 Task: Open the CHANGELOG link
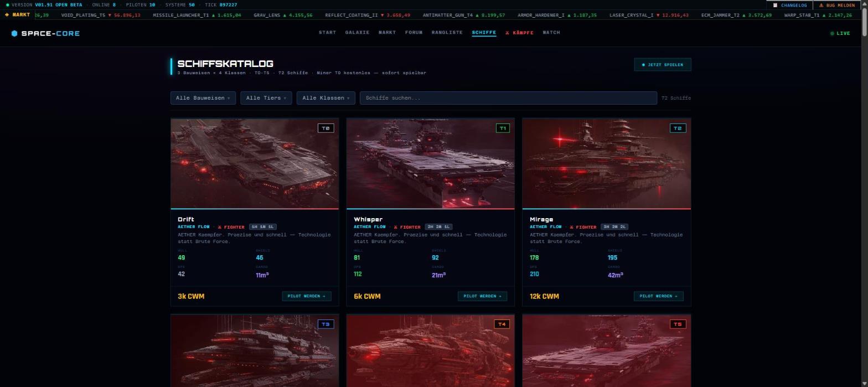790,5
